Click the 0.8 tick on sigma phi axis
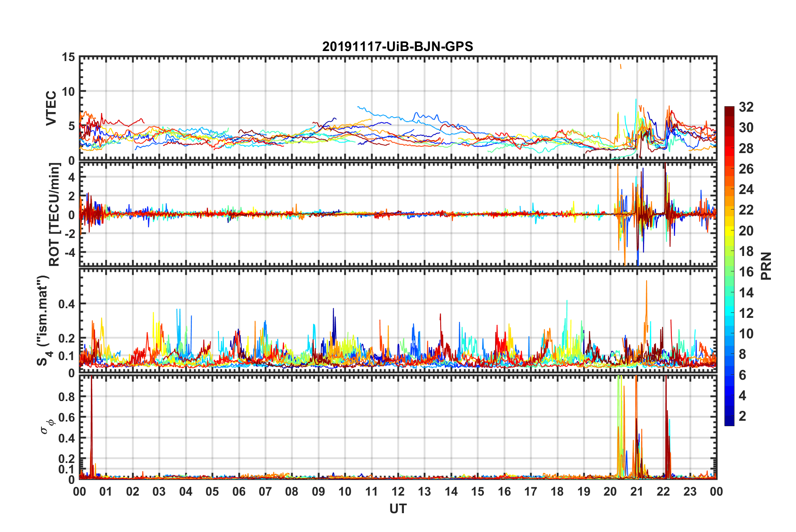796x532 pixels. 67,396
